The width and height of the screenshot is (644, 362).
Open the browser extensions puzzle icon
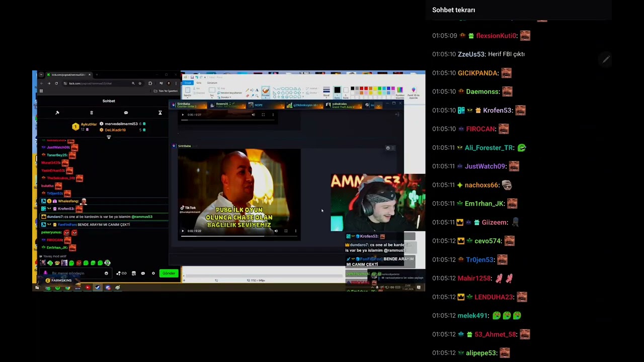tap(150, 83)
